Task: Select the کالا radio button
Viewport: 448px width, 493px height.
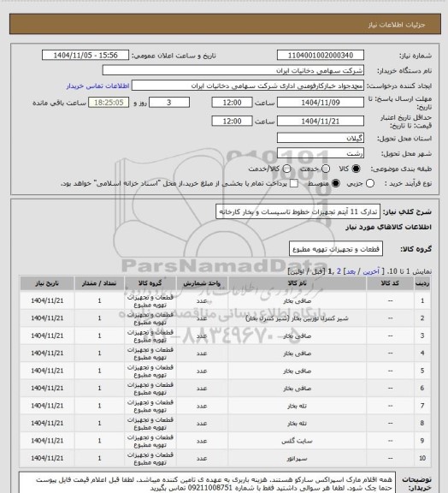Action: click(356, 169)
